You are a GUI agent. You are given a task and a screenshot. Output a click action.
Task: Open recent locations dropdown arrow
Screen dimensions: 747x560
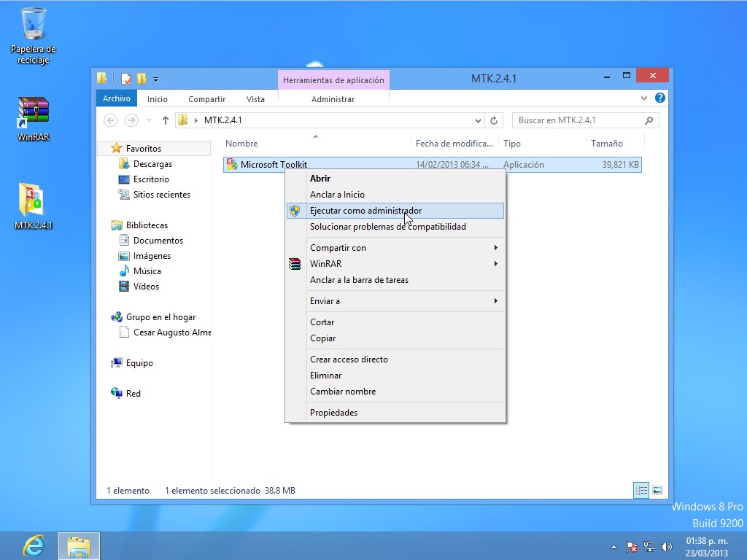tap(149, 120)
